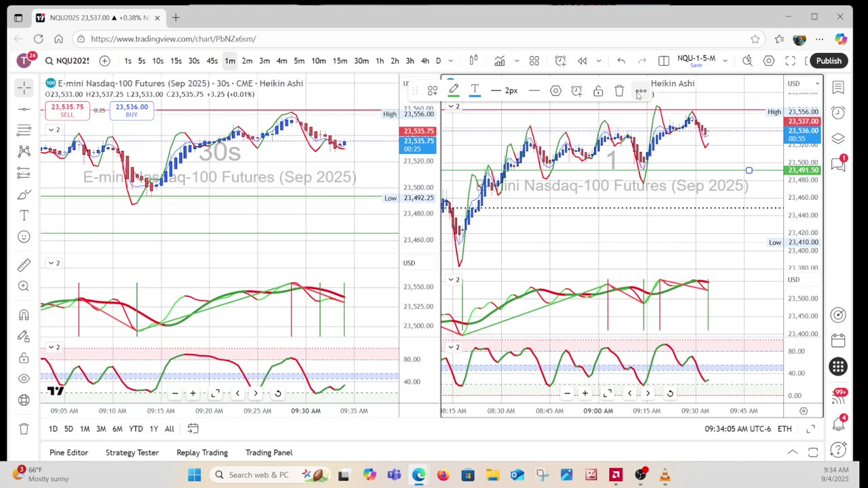Click the 09:34:05 AM UTC-6 timezone
Viewport: 868px width, 488px height.
(738, 428)
